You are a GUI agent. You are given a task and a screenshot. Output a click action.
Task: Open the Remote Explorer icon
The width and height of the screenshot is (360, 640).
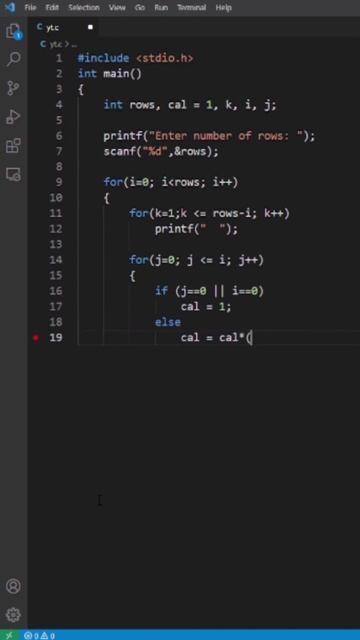tap(13, 174)
